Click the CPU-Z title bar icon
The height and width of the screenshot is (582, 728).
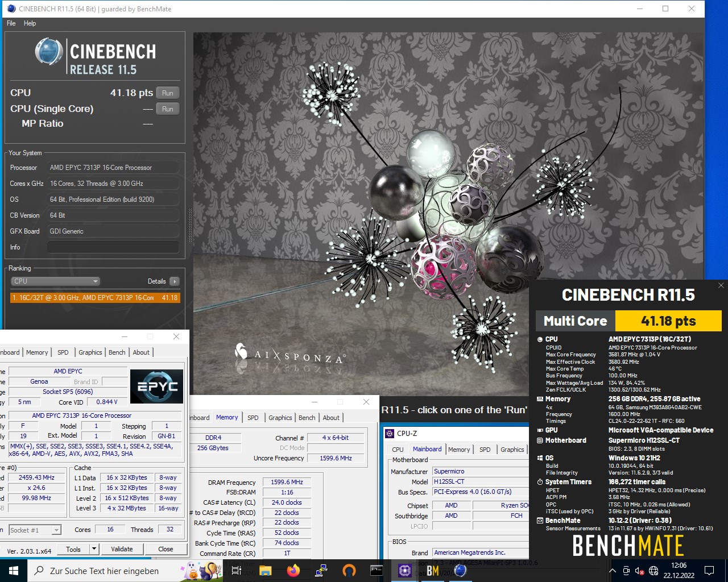pyautogui.click(x=390, y=434)
